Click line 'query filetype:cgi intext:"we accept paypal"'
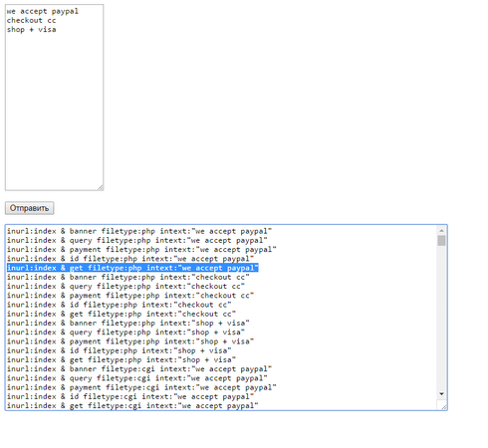 tap(136, 378)
